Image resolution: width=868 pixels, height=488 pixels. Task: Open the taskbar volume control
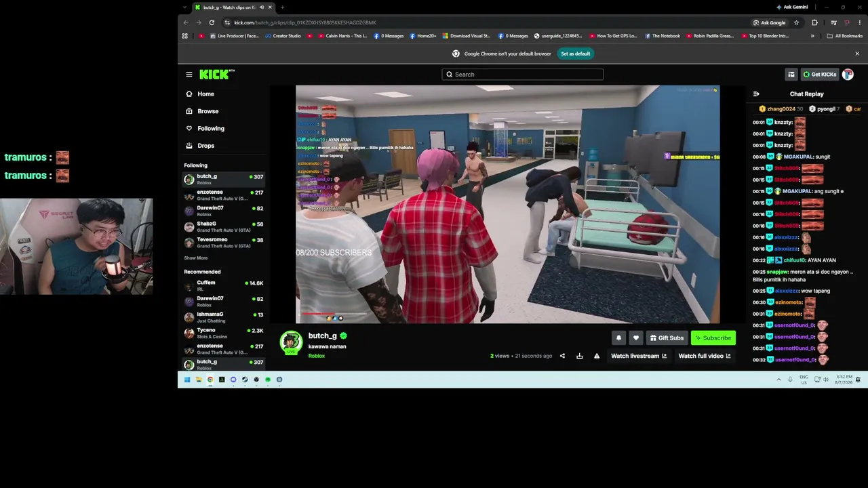coord(825,380)
